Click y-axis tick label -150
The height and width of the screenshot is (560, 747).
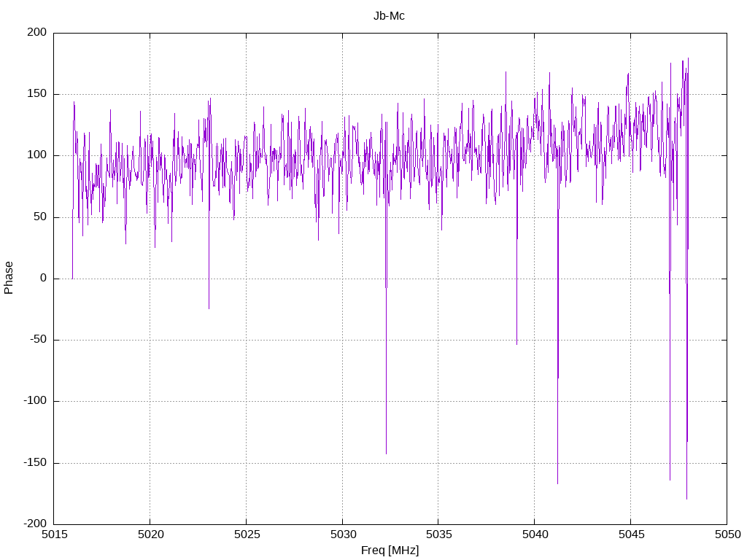[x=35, y=462]
